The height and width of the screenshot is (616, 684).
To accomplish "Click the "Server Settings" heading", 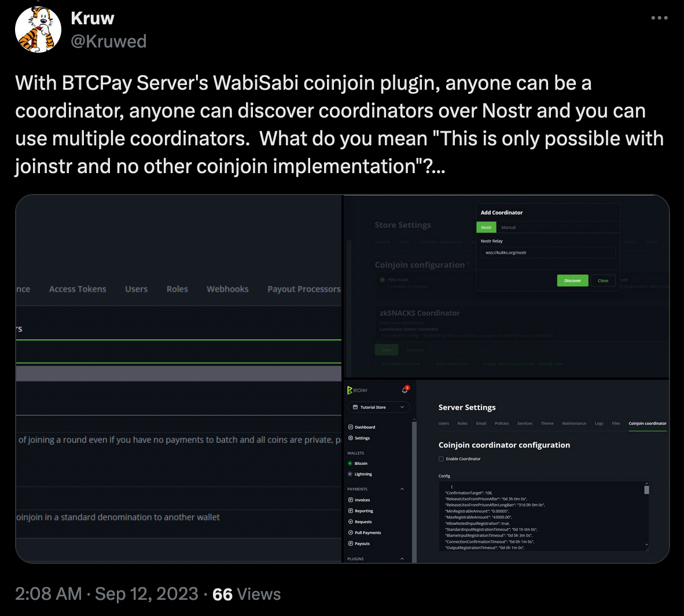I will pos(467,408).
